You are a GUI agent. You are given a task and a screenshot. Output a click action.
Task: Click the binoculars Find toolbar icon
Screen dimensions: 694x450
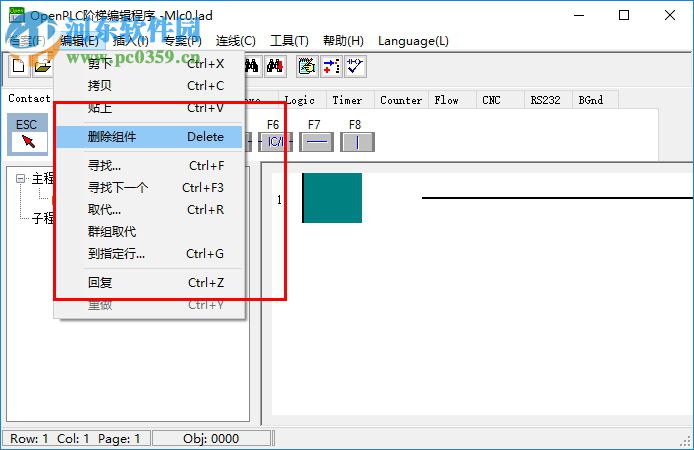252,67
